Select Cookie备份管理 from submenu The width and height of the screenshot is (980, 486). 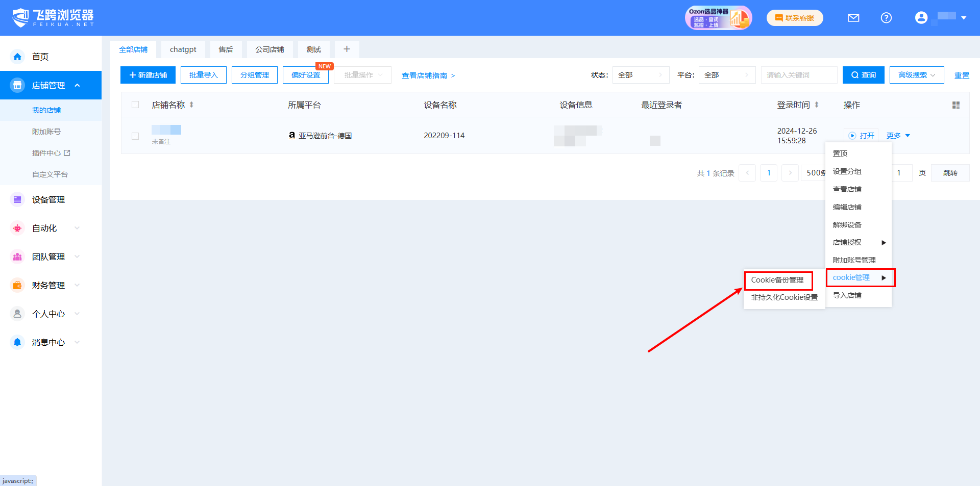click(x=777, y=280)
